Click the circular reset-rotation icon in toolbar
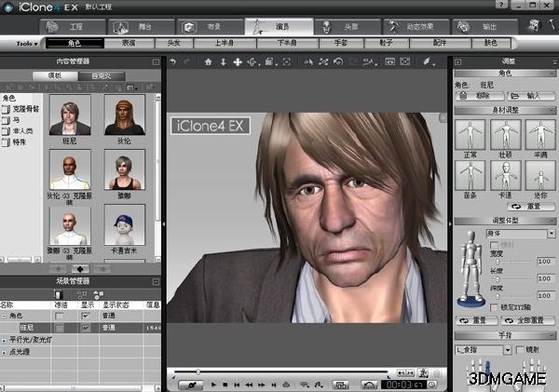559x392 pixels. tap(338, 62)
